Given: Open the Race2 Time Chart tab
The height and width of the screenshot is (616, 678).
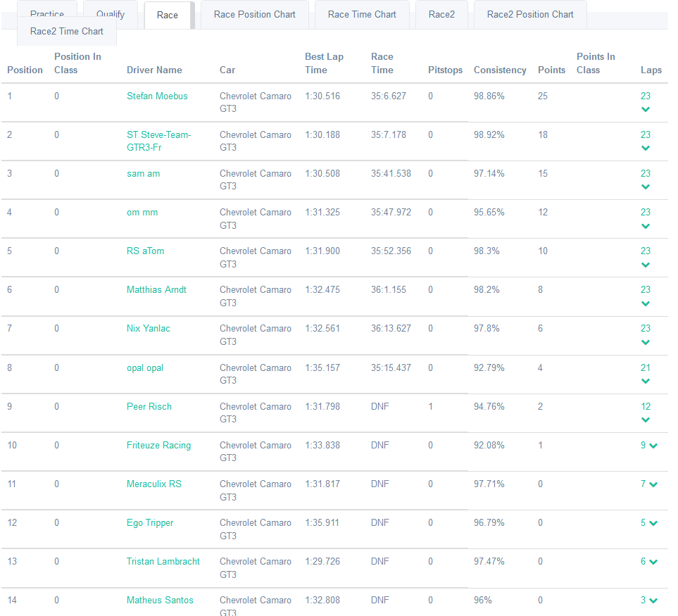Looking at the screenshot, I should (67, 32).
